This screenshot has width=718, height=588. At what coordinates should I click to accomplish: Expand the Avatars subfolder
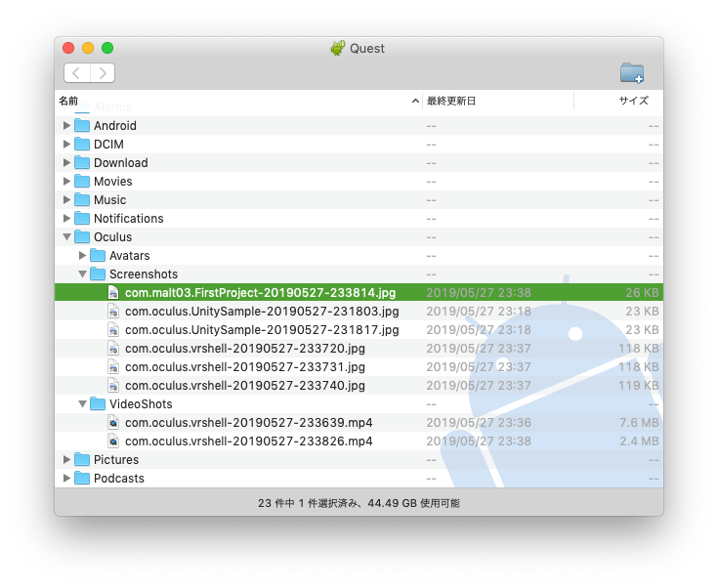[82, 255]
